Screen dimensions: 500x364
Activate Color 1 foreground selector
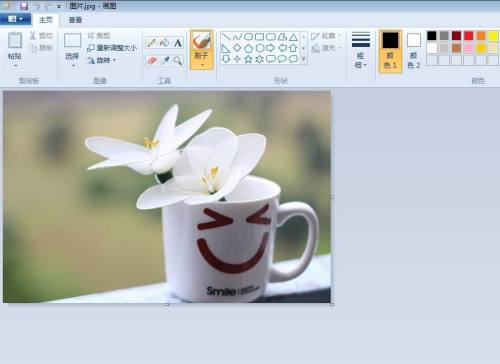tap(390, 51)
